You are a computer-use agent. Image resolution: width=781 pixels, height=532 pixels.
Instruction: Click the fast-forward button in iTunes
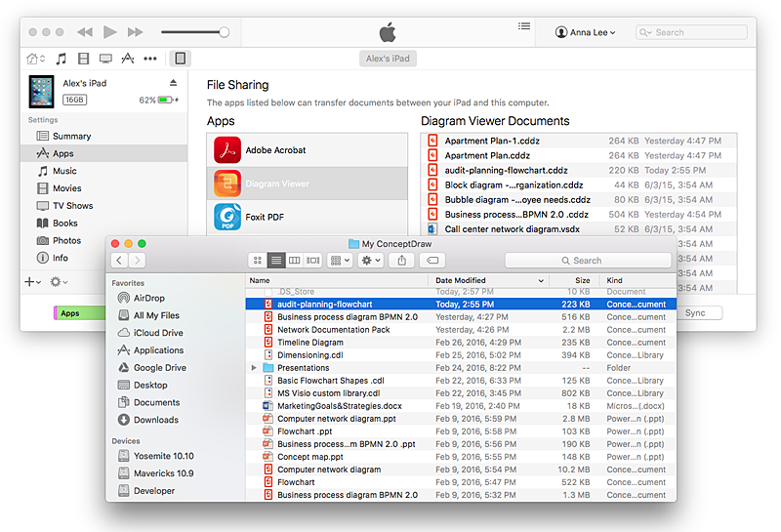135,32
